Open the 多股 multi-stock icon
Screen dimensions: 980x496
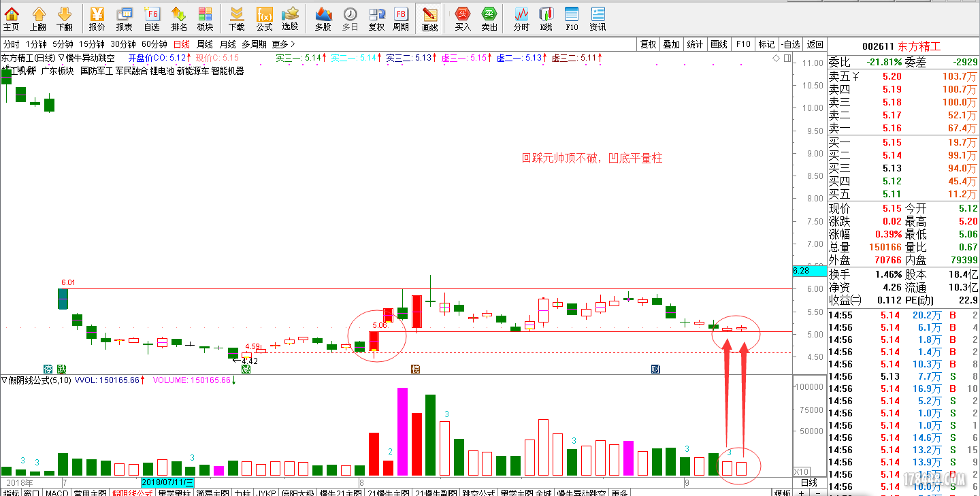click(323, 18)
